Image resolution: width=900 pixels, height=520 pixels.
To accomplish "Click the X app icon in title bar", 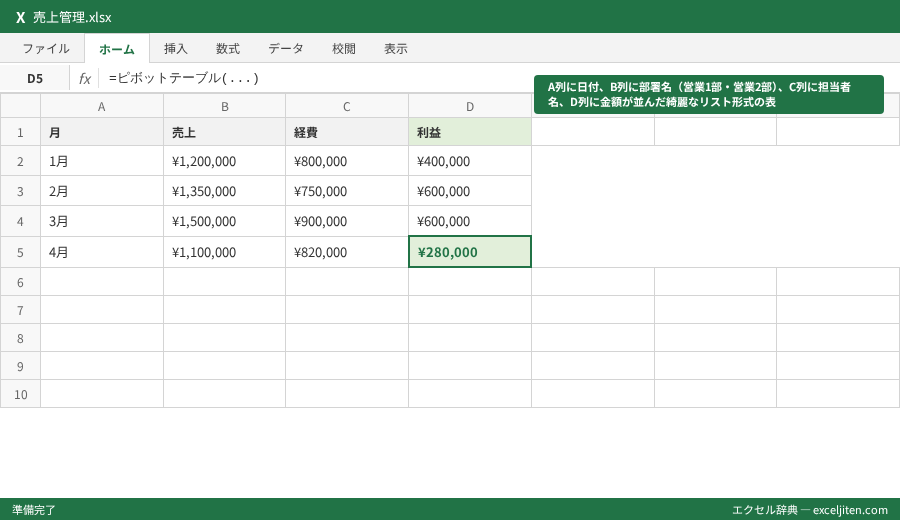I will (x=21, y=17).
